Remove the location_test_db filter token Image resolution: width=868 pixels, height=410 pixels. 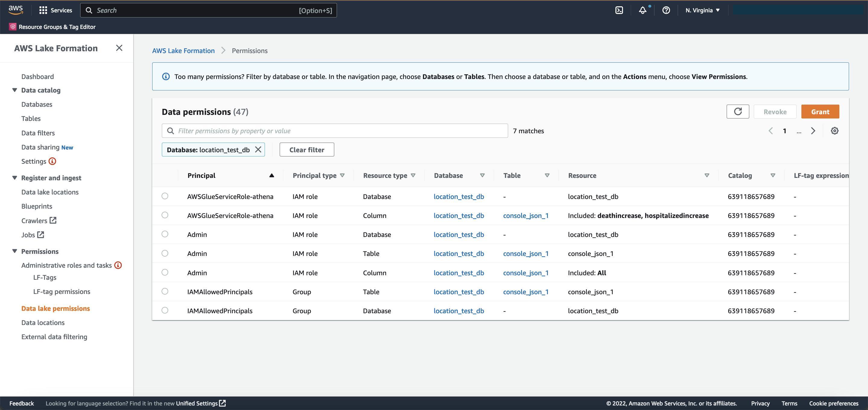click(258, 149)
